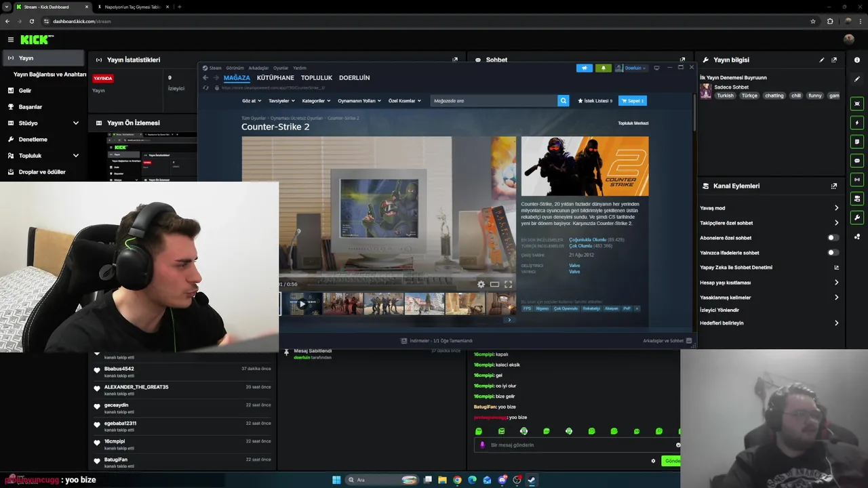Open the Oynamanın Yolları dropdown
Screen dimensions: 868x488
point(359,101)
